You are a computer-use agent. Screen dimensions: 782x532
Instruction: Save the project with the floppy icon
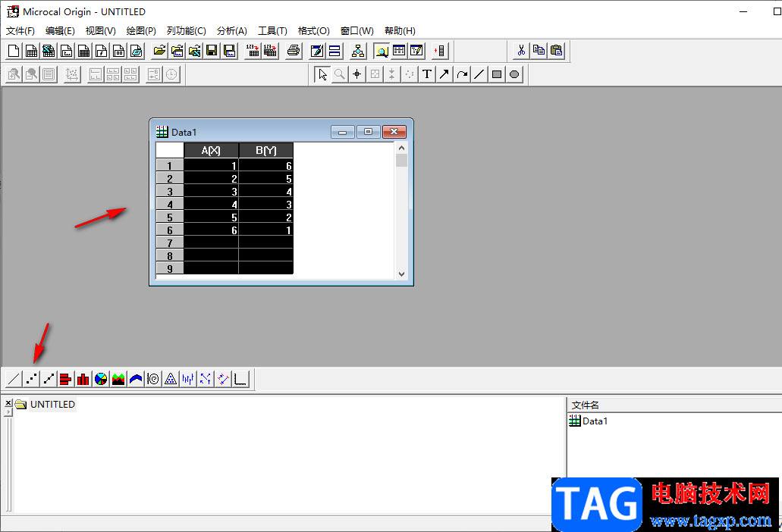point(212,51)
